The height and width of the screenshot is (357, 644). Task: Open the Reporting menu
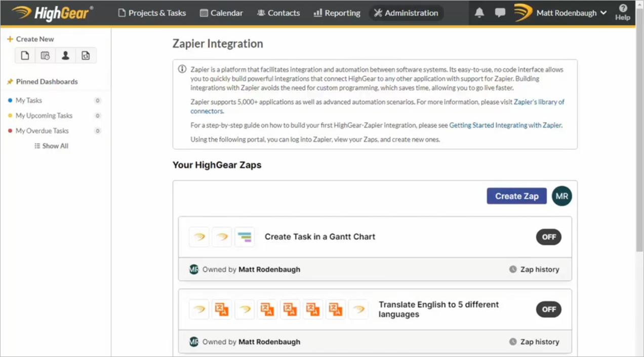(x=337, y=13)
